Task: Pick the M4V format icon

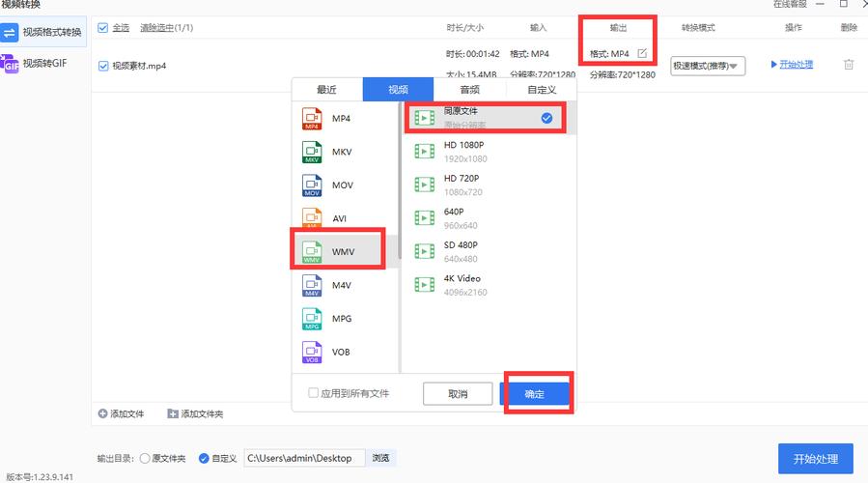Action: 312,285
